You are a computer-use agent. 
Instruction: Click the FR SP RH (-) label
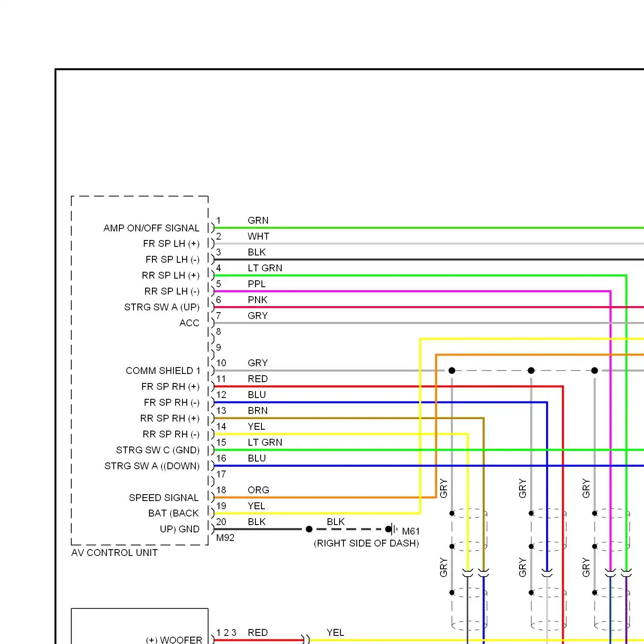[x=172, y=403]
